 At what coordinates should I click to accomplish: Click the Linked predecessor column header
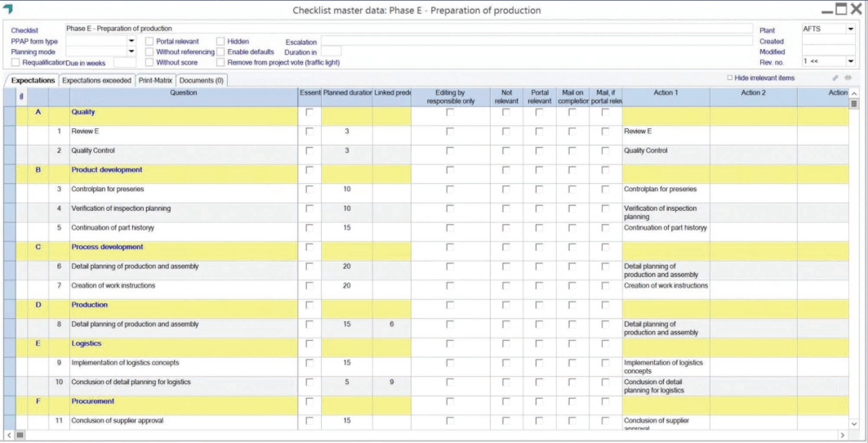[x=391, y=97]
